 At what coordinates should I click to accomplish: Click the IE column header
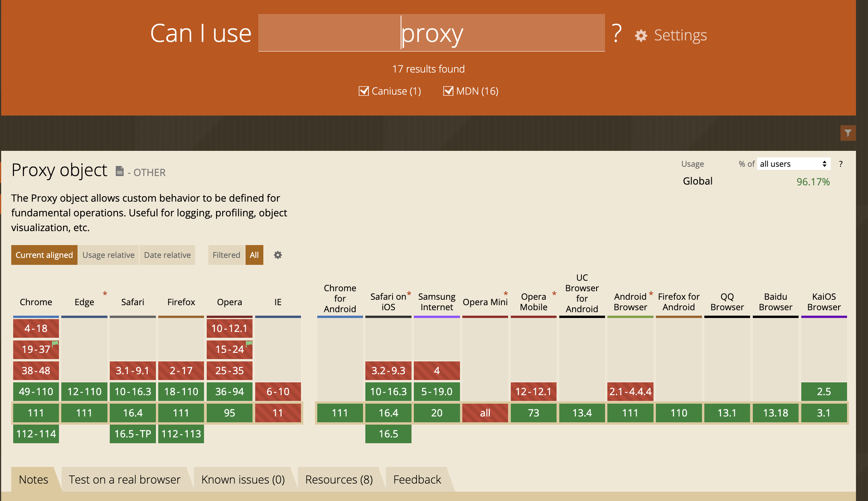278,302
